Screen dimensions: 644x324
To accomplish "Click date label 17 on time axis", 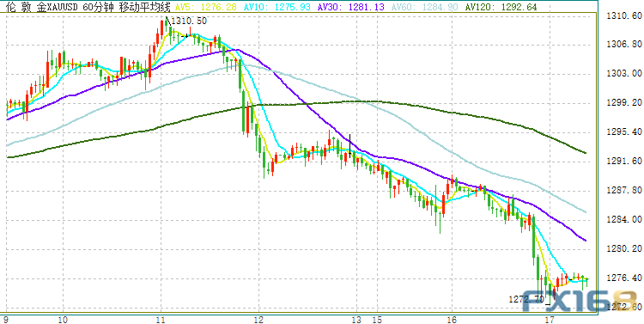I will pyautogui.click(x=550, y=320).
